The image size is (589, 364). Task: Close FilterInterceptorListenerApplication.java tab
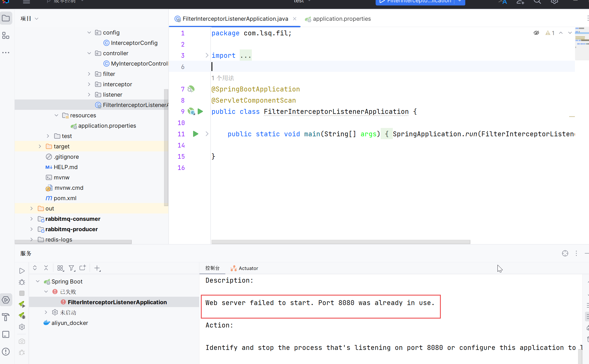click(295, 19)
